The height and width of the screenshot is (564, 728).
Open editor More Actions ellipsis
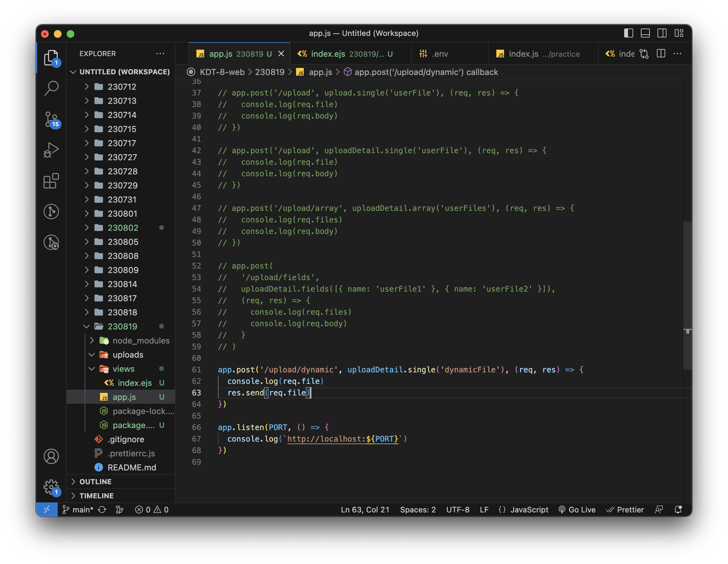(678, 54)
